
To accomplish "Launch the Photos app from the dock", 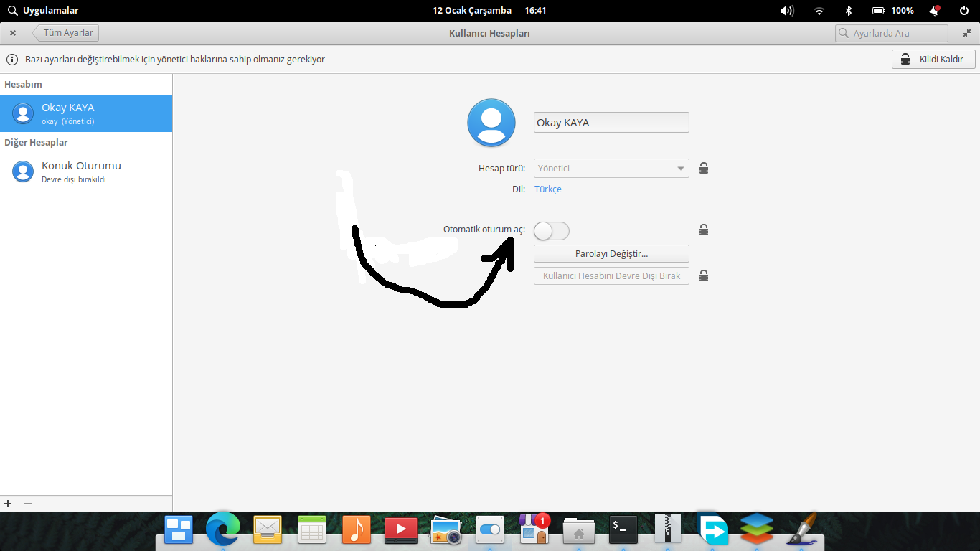I will click(x=446, y=530).
